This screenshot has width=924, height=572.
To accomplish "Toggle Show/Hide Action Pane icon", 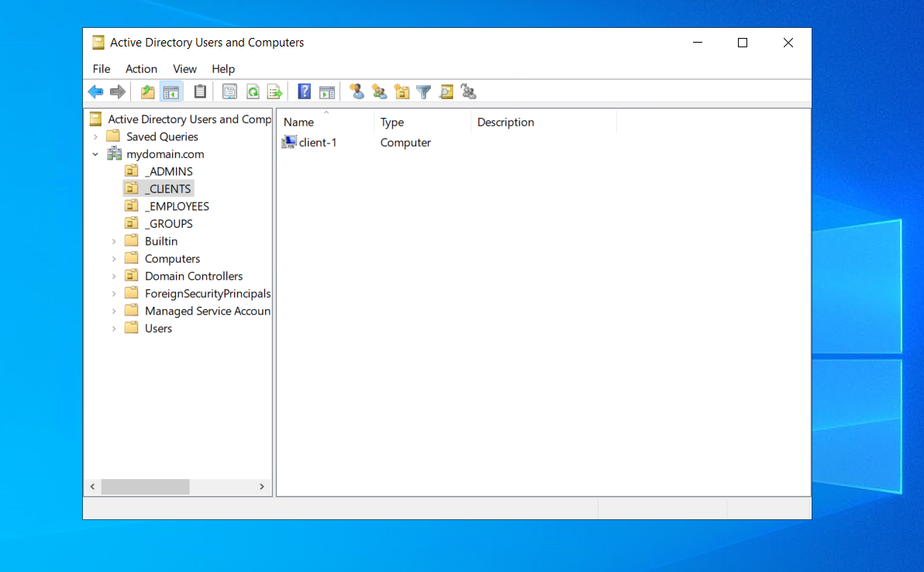I will click(x=327, y=92).
